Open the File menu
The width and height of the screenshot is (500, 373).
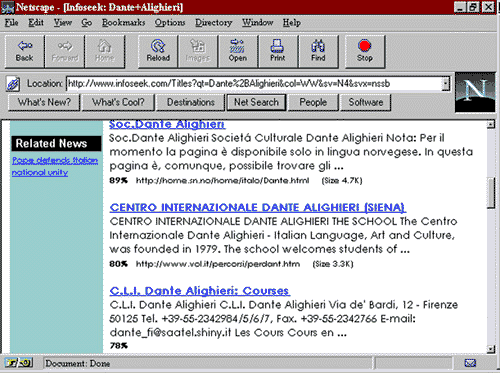[11, 23]
